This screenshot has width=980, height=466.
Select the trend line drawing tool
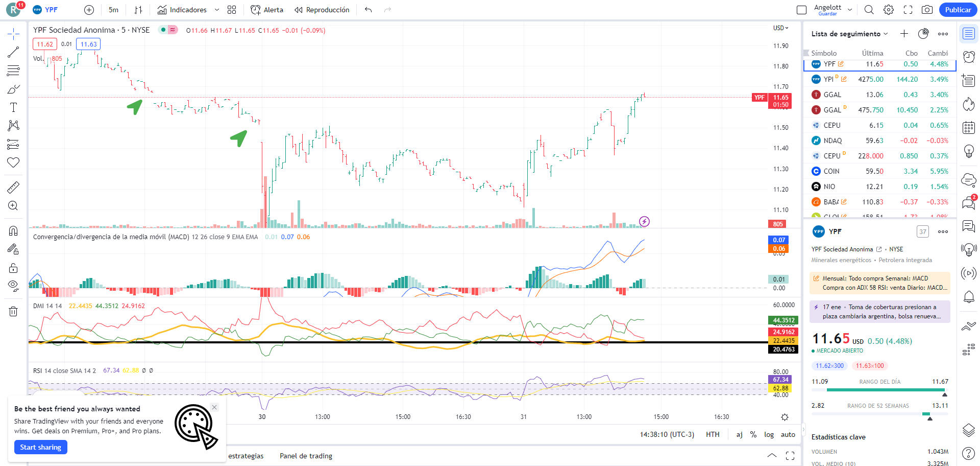(13, 52)
